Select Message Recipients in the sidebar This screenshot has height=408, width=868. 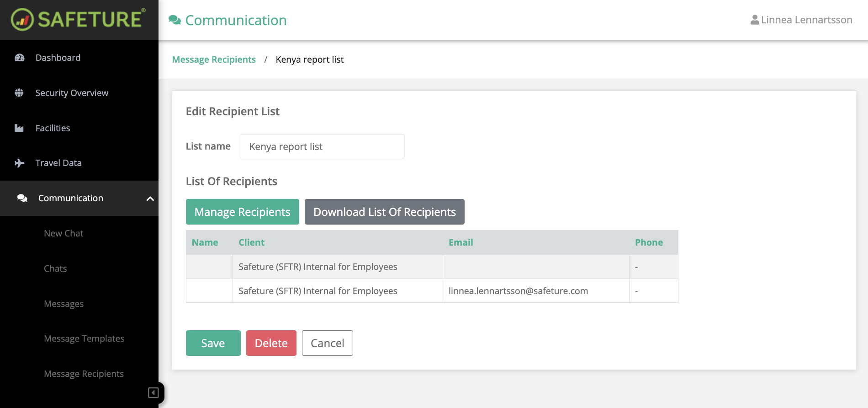(84, 374)
